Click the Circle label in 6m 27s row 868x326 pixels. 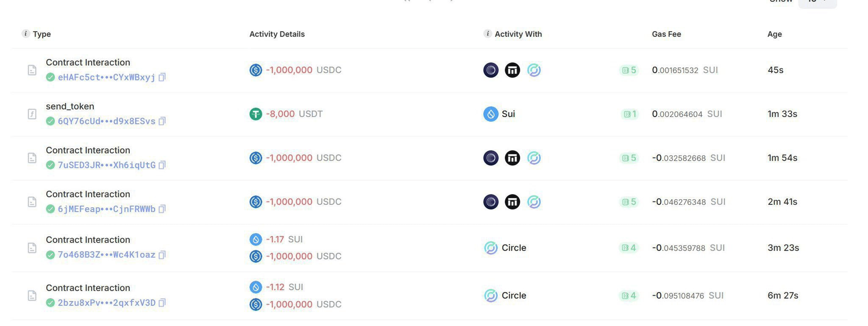tap(514, 295)
